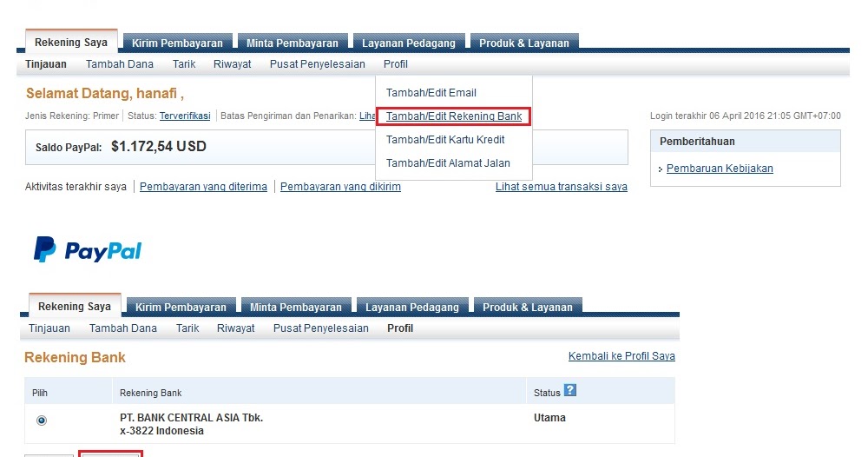Click the Utama status value
Screen dimensions: 868x457
(549, 418)
